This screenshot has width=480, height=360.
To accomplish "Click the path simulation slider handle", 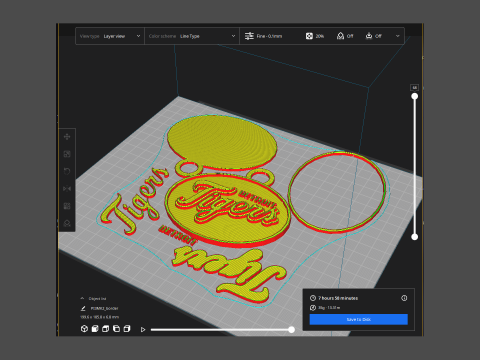I will click(x=292, y=330).
